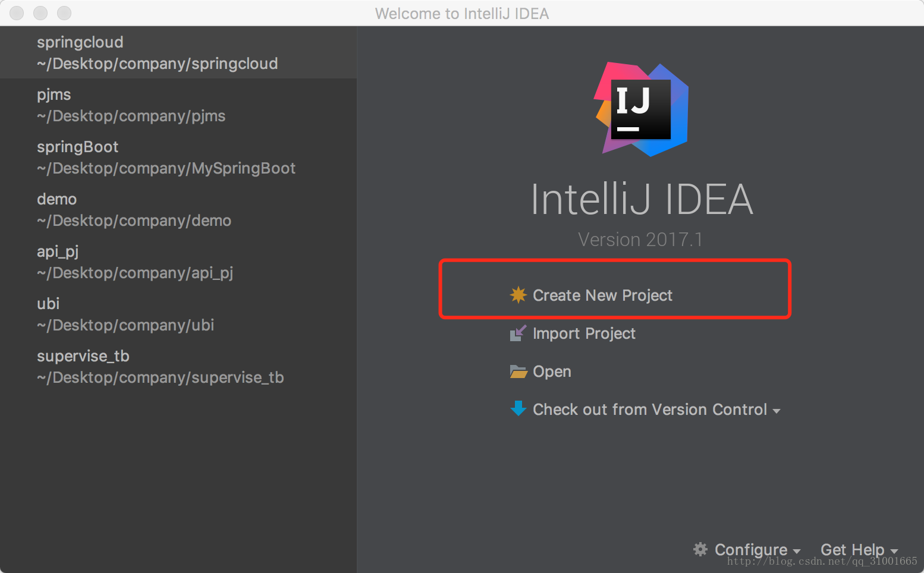
Task: Expand the Version Control dropdown arrow
Action: (776, 411)
